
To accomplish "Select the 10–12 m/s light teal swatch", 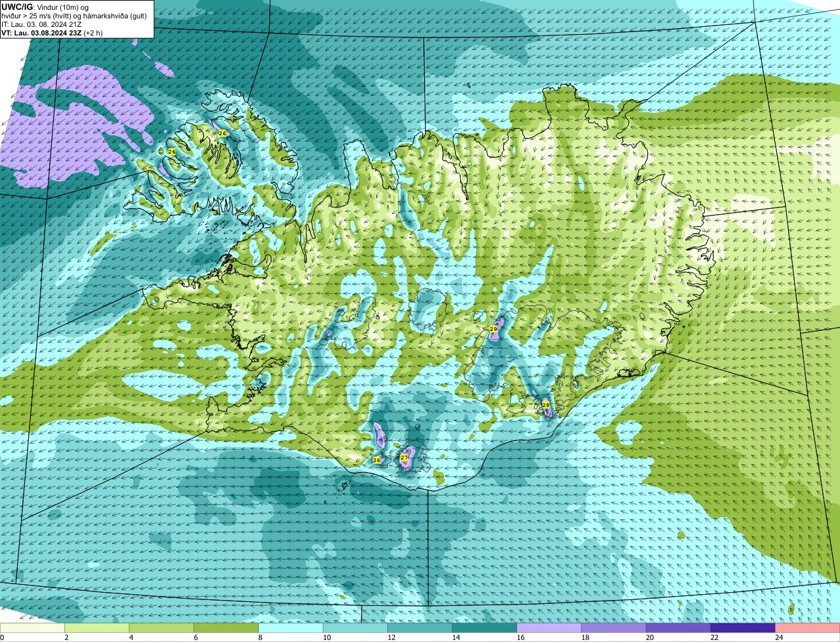I will pos(356,628).
